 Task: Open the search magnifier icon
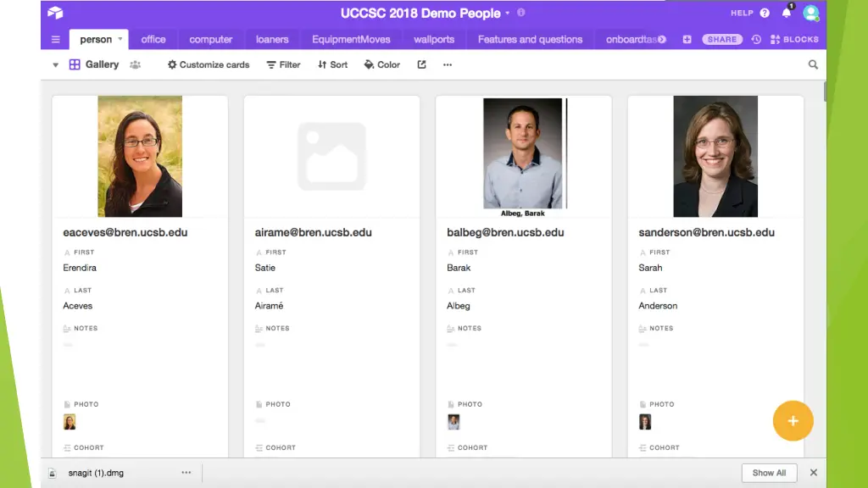813,64
